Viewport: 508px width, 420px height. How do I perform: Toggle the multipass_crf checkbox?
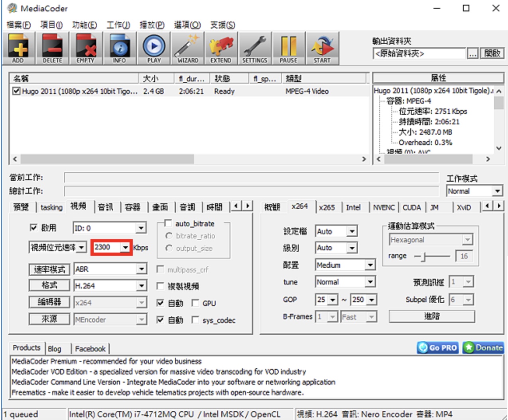[x=160, y=270]
